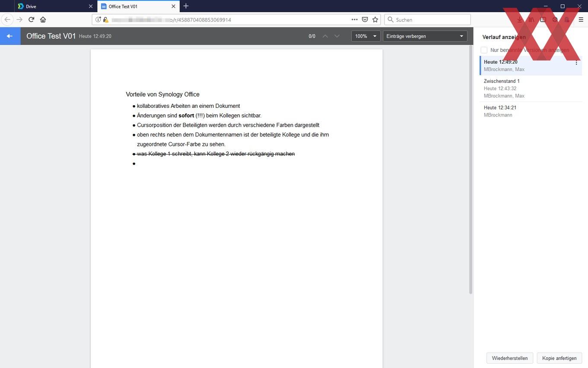
Task: Click the Verlauf anzeigen panel heading
Action: click(504, 37)
